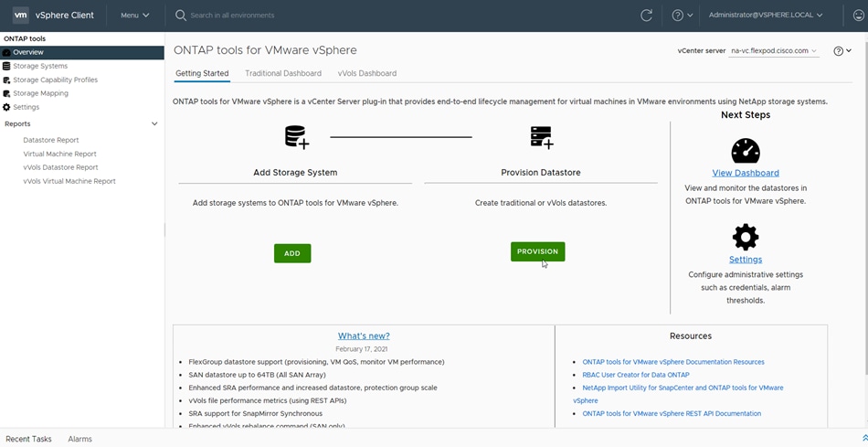Screen dimensions: 868x447
Task: Click the green PROVISION button
Action: (537, 251)
